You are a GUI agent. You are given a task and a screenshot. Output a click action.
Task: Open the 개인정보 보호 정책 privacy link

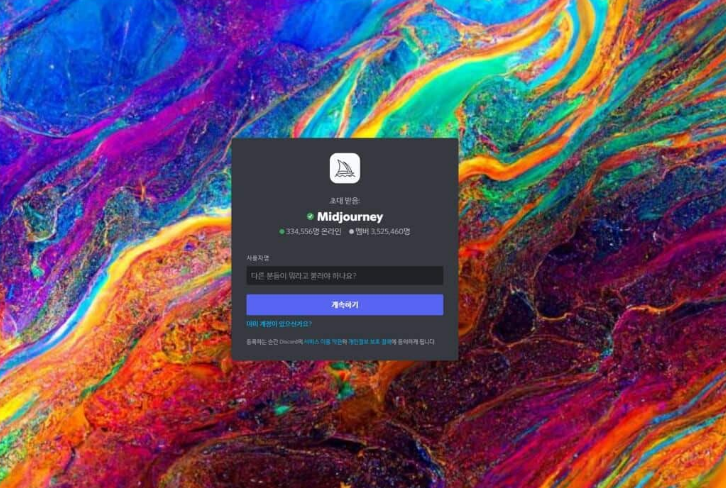370,342
